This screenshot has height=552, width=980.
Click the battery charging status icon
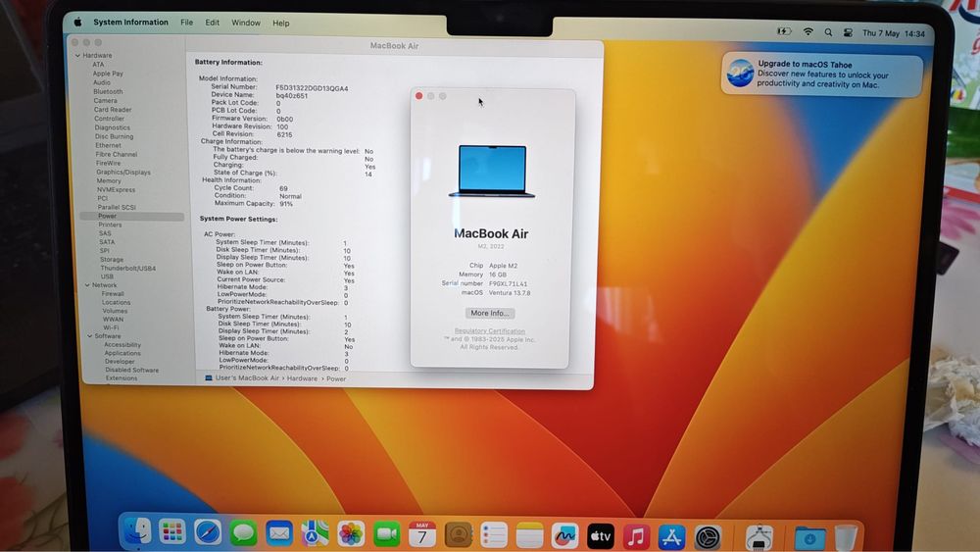(784, 31)
